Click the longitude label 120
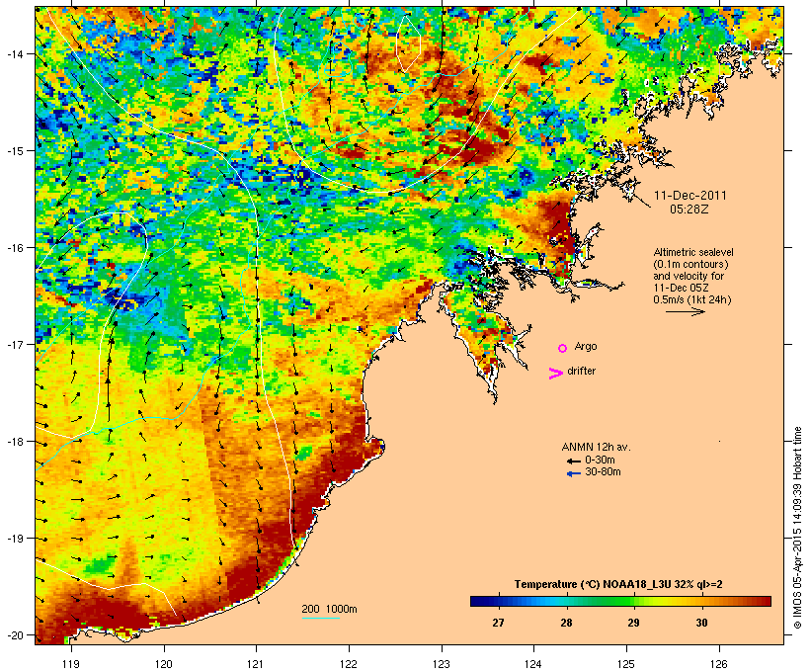Viewport: 810px width, 672px height. point(164,663)
